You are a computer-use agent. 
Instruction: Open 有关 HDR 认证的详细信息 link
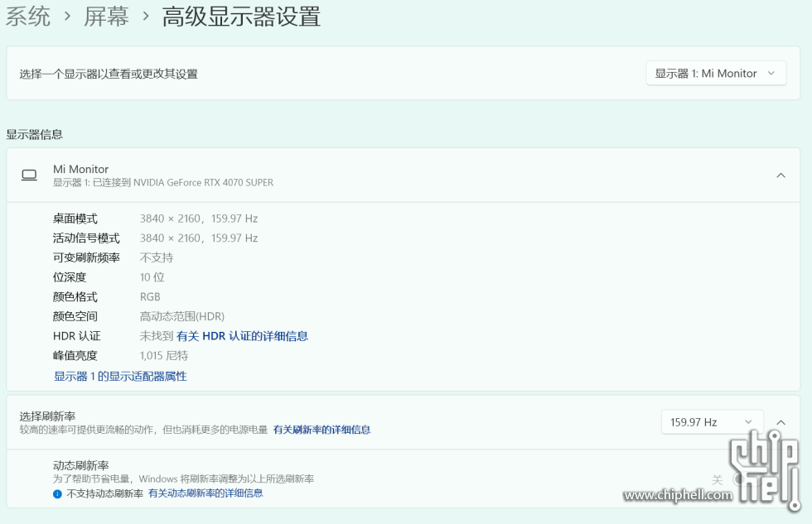242,336
